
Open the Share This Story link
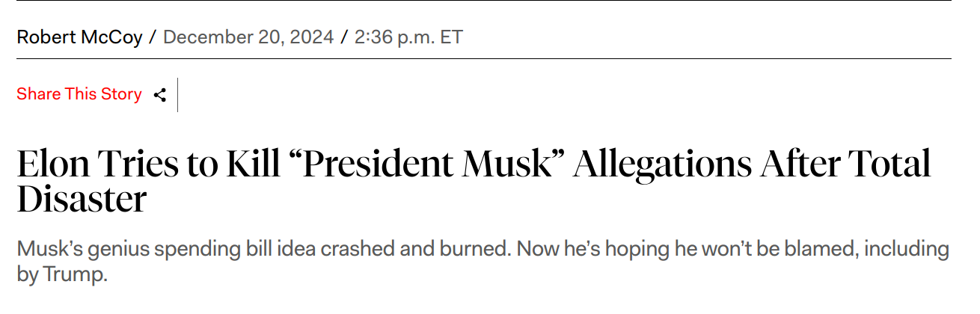79,94
